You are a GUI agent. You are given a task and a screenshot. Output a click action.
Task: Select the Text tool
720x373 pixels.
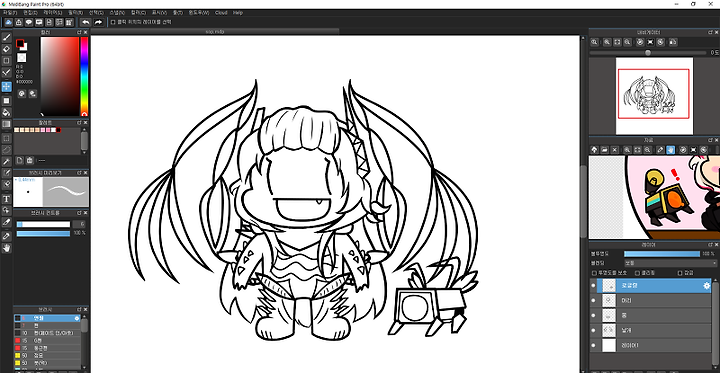tap(6, 199)
